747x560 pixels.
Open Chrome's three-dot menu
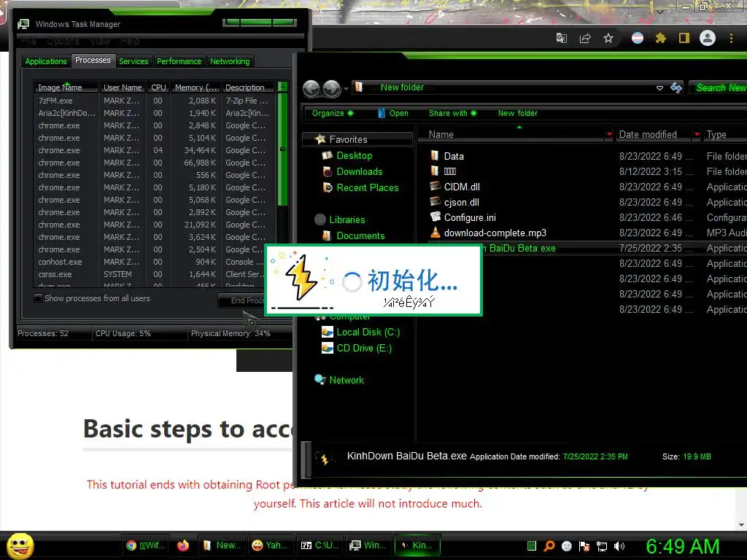click(731, 38)
